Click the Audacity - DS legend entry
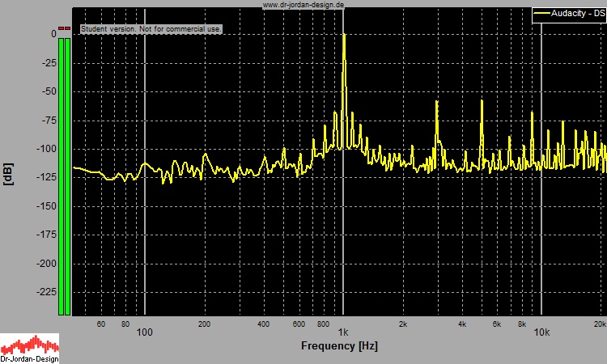This screenshot has width=607, height=364. 569,14
